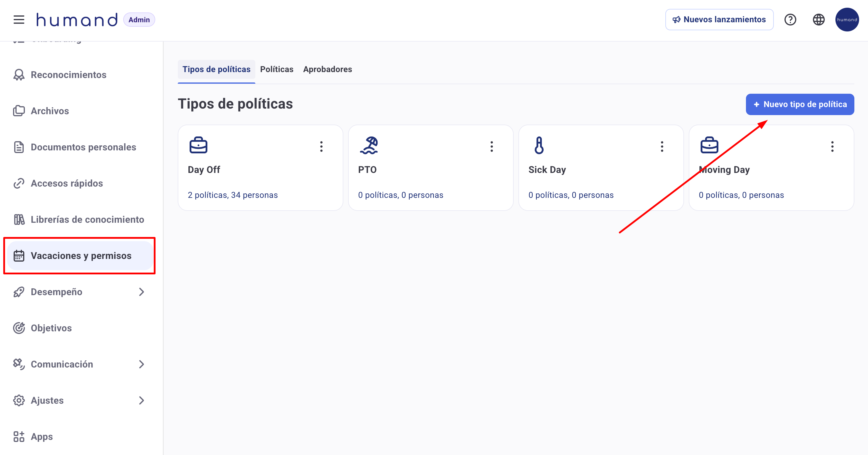The image size is (868, 455).
Task: Open Nuevos lanzamientos announcements button
Action: (x=719, y=20)
